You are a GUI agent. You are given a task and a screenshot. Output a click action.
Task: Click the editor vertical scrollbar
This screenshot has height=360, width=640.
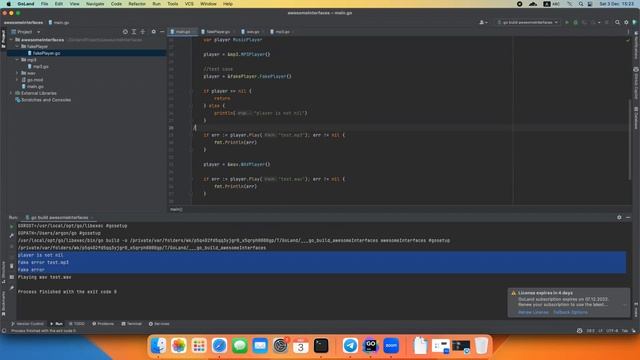(x=629, y=139)
